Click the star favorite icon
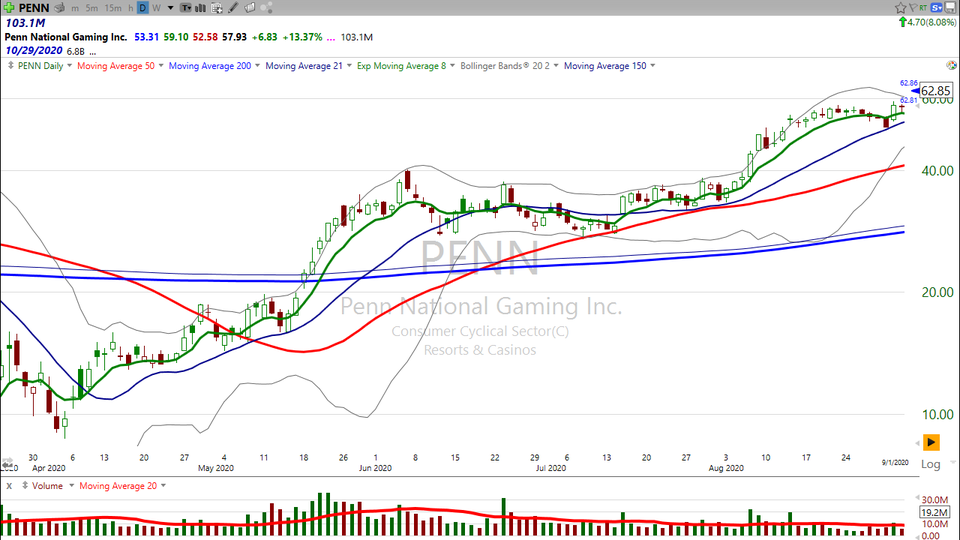This screenshot has height=540, width=960. (900, 7)
